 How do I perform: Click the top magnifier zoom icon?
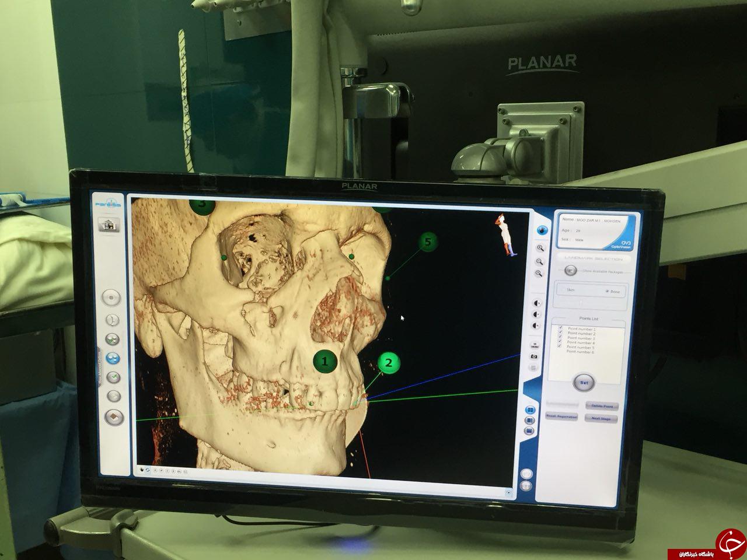click(540, 248)
